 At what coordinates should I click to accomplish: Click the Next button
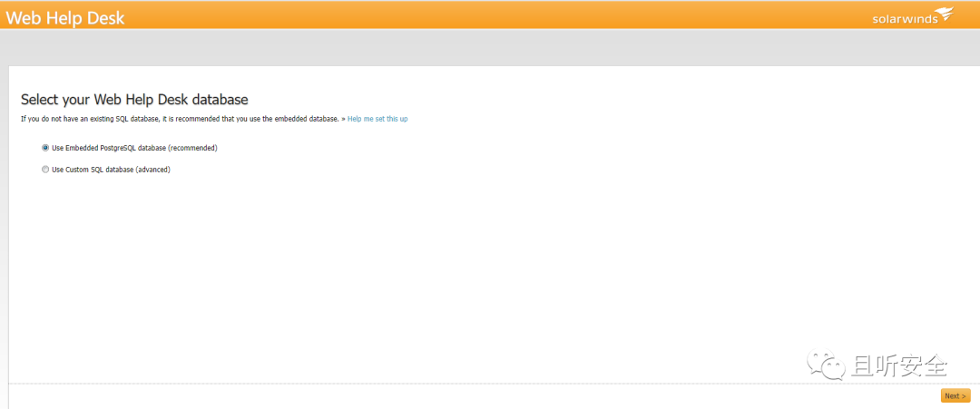[955, 396]
